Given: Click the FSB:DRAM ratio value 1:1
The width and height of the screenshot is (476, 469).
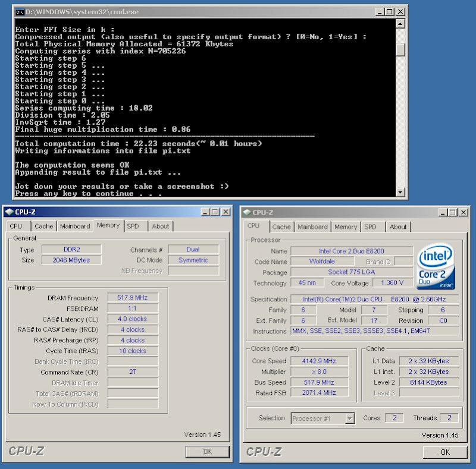Looking at the screenshot, I should pos(133,309).
